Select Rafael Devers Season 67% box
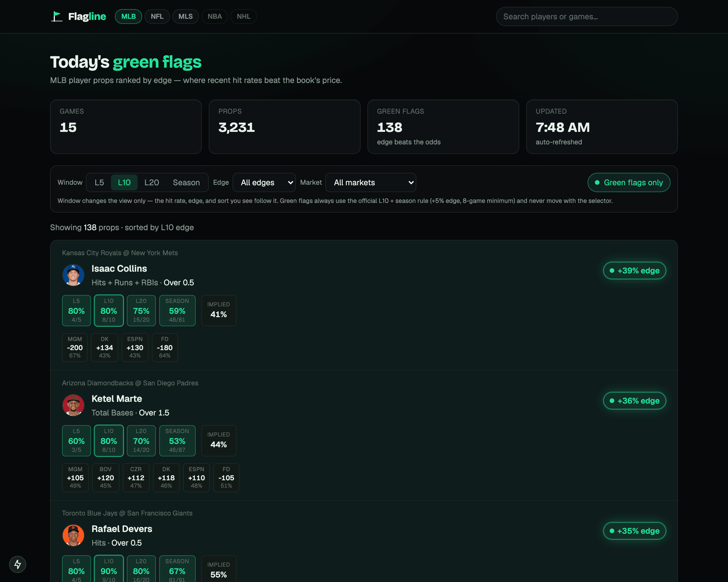Image resolution: width=728 pixels, height=582 pixels. click(177, 569)
